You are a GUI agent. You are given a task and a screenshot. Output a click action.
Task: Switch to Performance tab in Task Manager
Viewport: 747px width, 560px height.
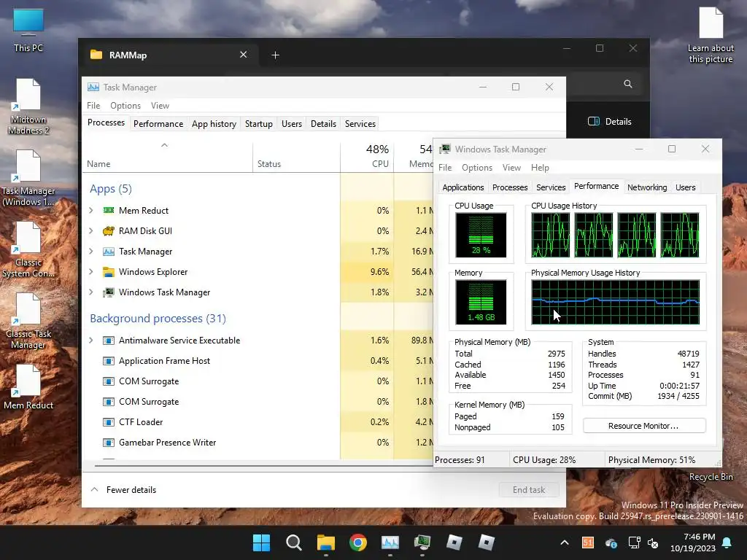click(158, 124)
